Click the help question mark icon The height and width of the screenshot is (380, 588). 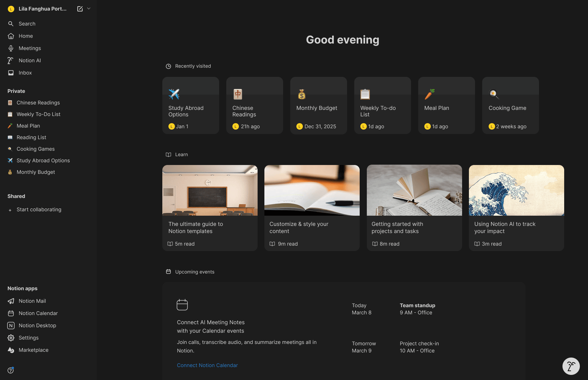[x=11, y=370]
